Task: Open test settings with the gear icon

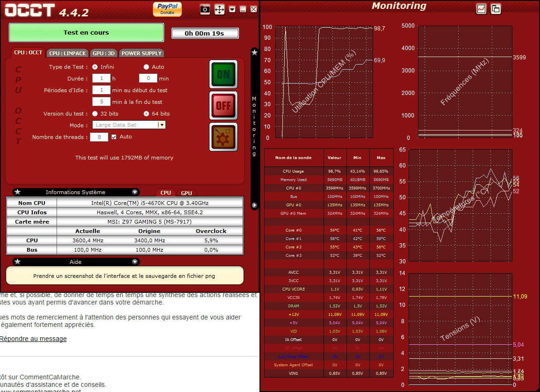Action: [223, 137]
